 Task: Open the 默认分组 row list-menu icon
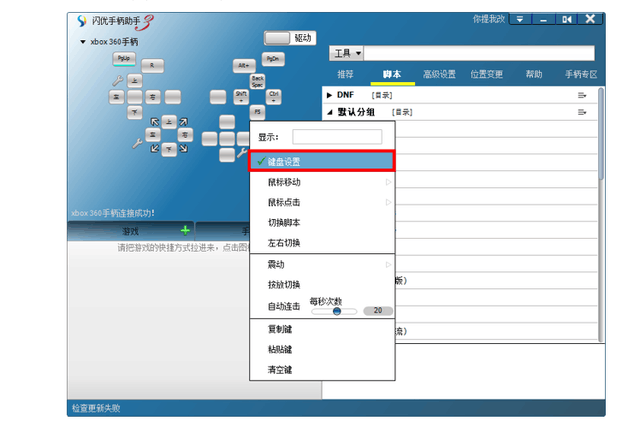click(x=582, y=112)
